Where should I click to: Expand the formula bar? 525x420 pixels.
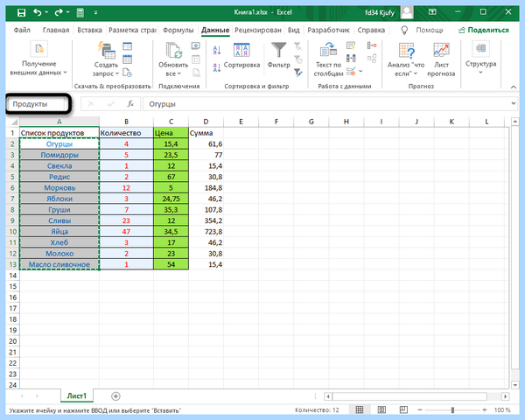(514, 103)
